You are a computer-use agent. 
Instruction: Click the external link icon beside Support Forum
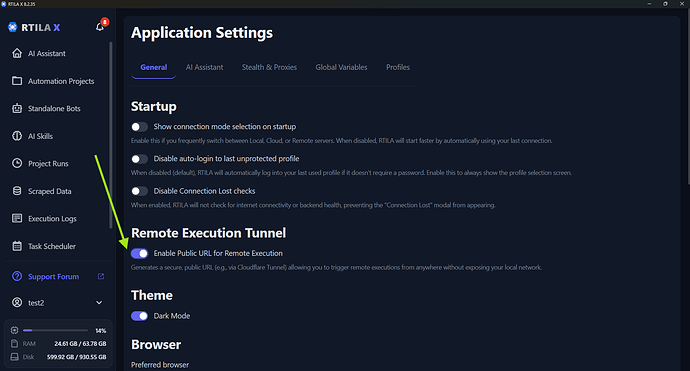coord(101,276)
